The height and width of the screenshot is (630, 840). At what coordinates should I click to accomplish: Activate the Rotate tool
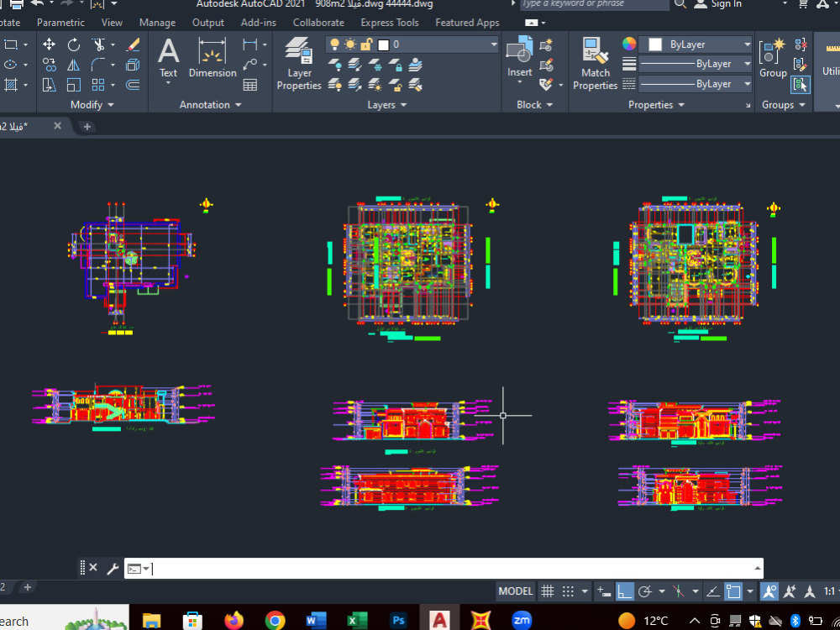[x=74, y=45]
